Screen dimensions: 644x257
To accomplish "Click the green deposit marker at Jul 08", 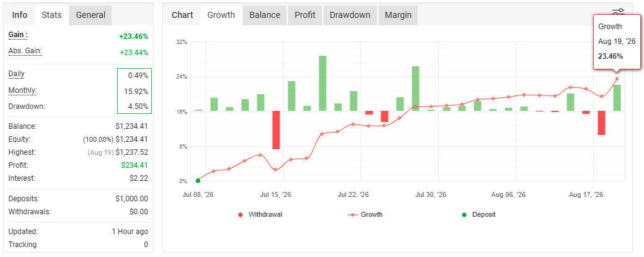I will [198, 181].
